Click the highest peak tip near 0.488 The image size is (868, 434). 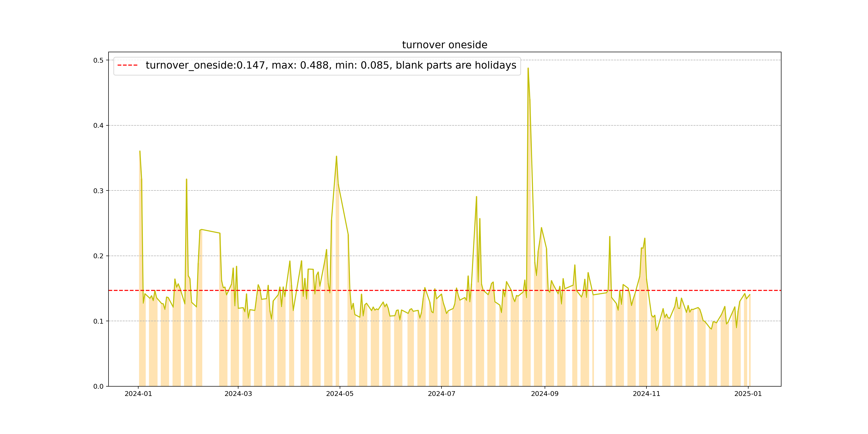pos(528,68)
